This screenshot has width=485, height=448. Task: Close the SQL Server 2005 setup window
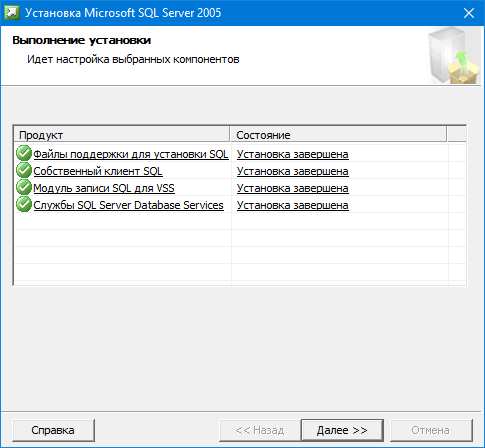click(469, 13)
